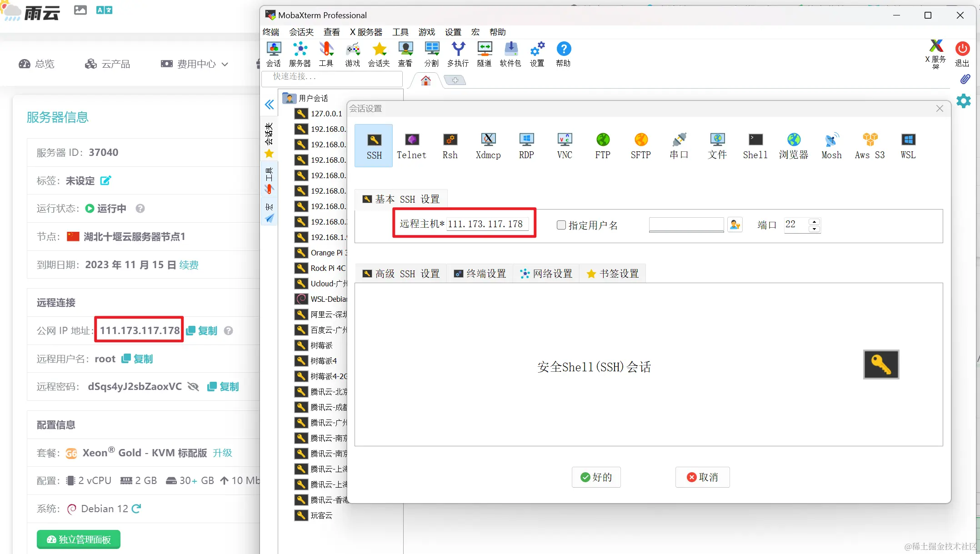The width and height of the screenshot is (980, 554).
Task: Toggle password visibility eye icon
Action: pos(194,387)
